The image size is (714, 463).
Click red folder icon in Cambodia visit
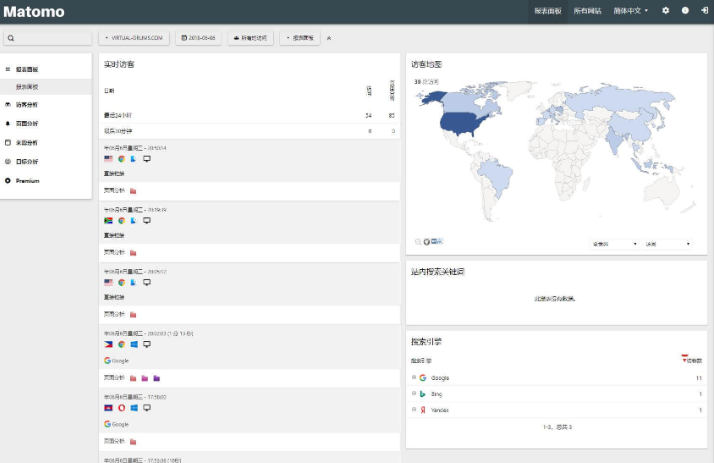pos(133,442)
